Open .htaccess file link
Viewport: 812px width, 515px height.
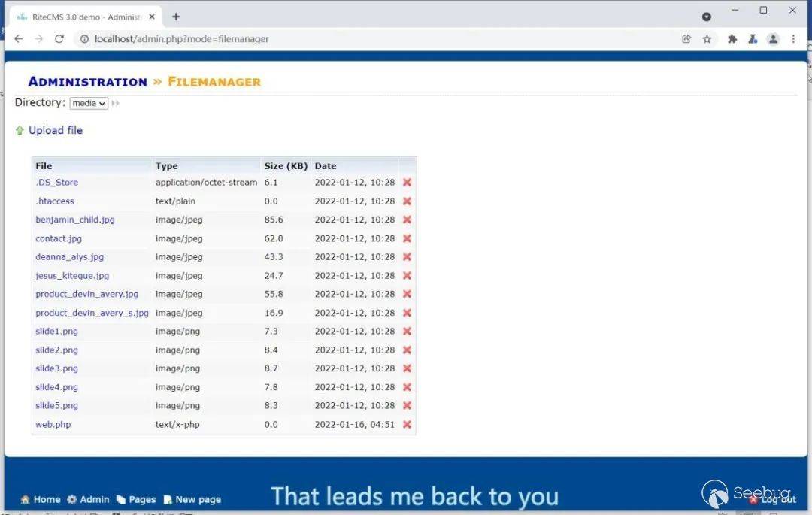pyautogui.click(x=55, y=201)
